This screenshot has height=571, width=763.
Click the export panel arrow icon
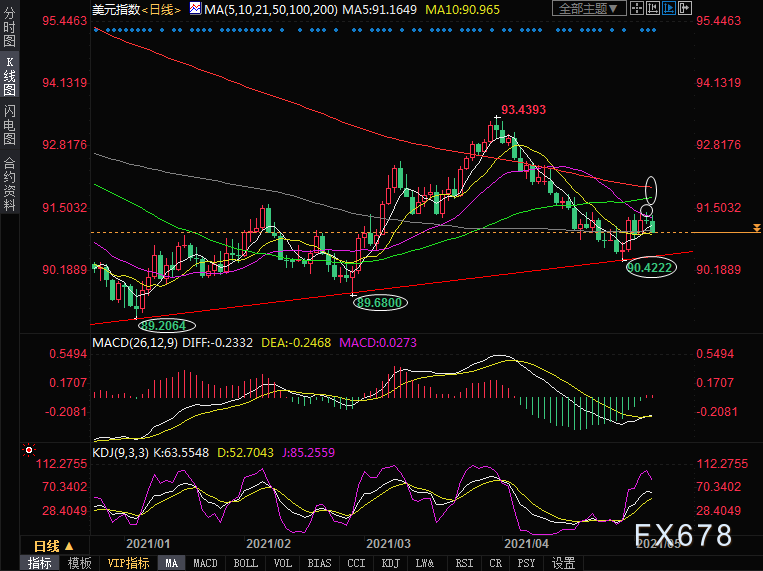(685, 8)
